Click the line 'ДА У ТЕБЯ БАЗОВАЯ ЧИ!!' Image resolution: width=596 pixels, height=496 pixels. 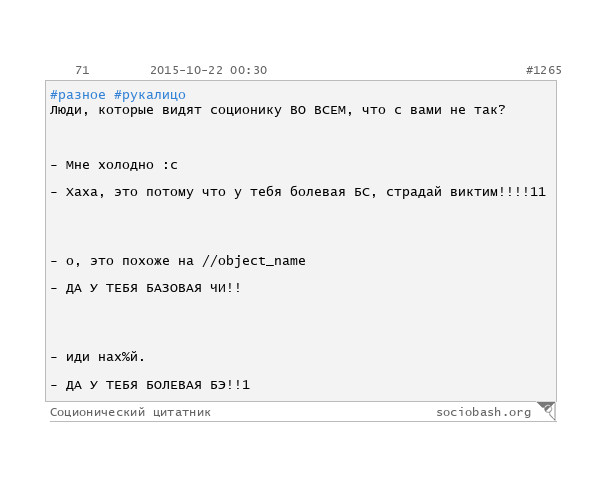pyautogui.click(x=146, y=288)
